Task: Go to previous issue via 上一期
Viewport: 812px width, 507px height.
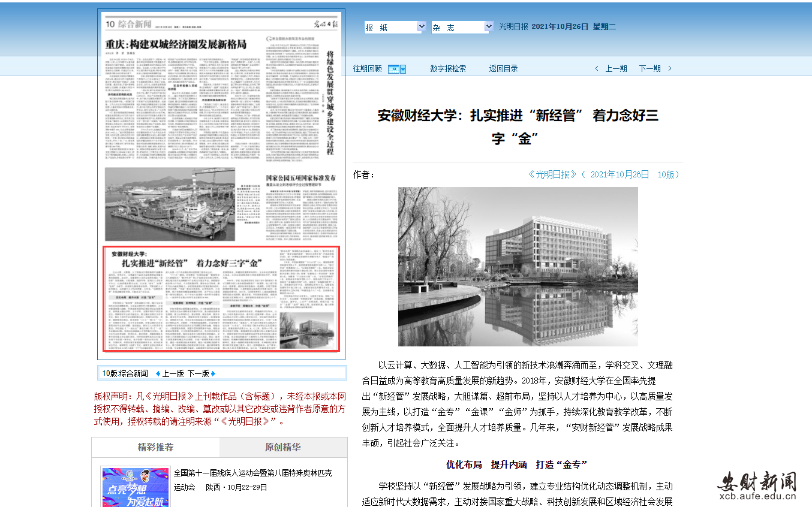Action: tap(616, 68)
